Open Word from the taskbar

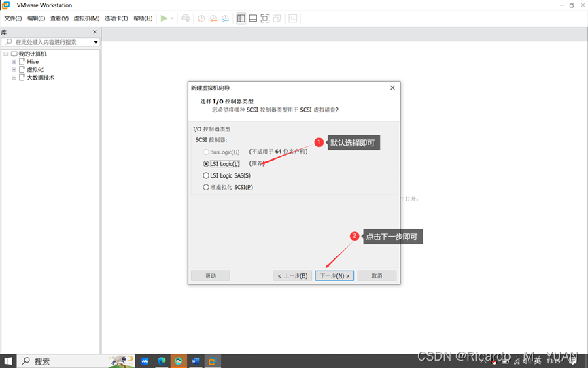196,361
